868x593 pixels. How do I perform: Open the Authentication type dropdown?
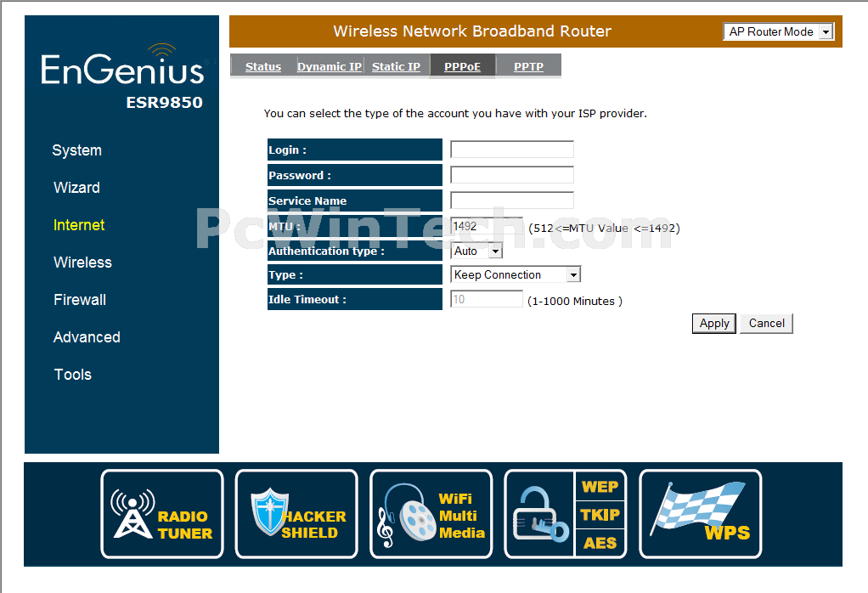[476, 251]
